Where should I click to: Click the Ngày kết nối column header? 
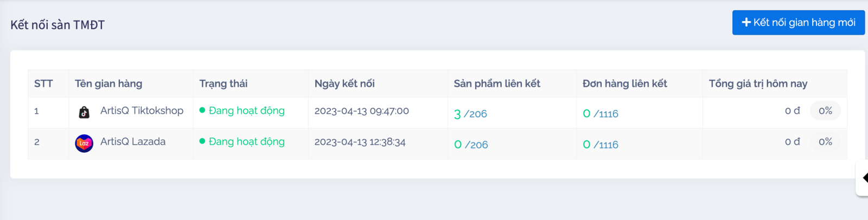(x=344, y=83)
